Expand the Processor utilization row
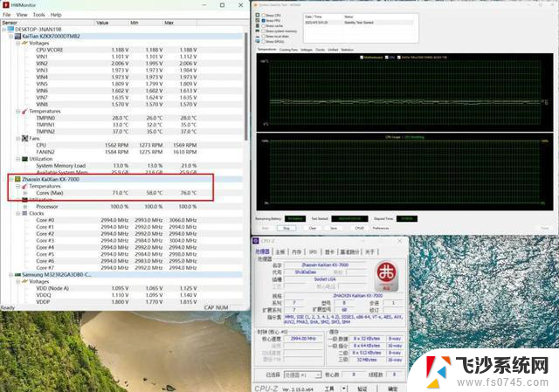The image size is (559, 392). pyautogui.click(x=25, y=206)
